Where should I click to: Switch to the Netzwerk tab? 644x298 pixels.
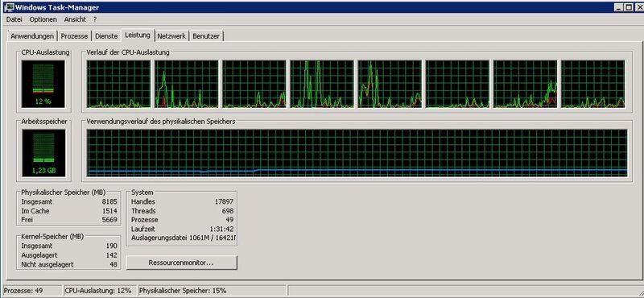(x=172, y=36)
